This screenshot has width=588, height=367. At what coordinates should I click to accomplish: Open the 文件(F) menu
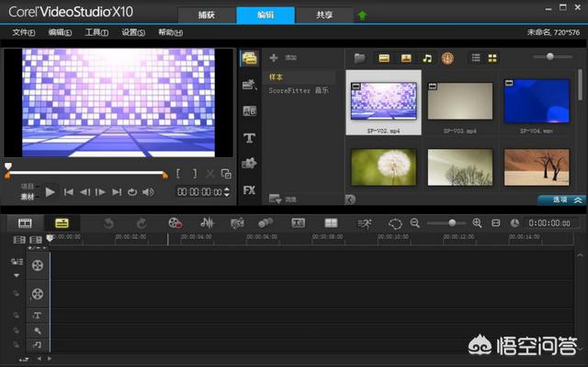tap(24, 32)
